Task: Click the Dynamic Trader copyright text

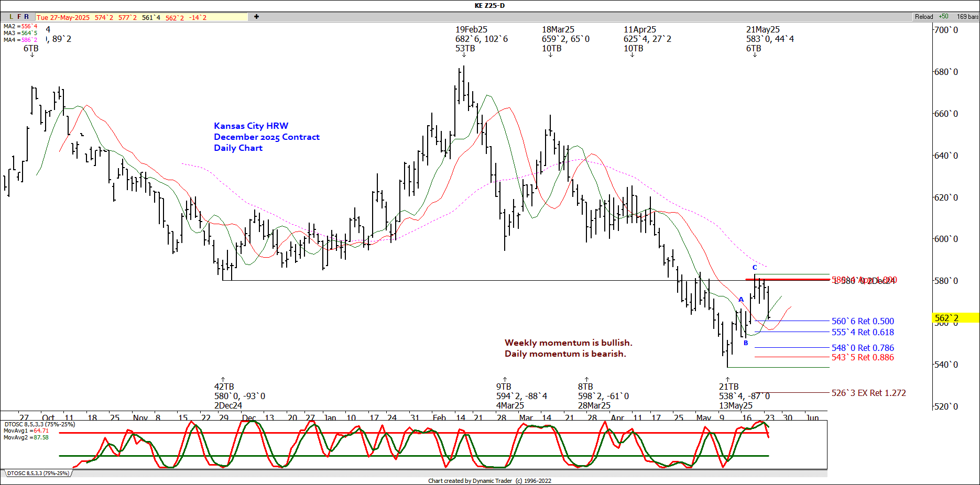Action: coord(489,481)
